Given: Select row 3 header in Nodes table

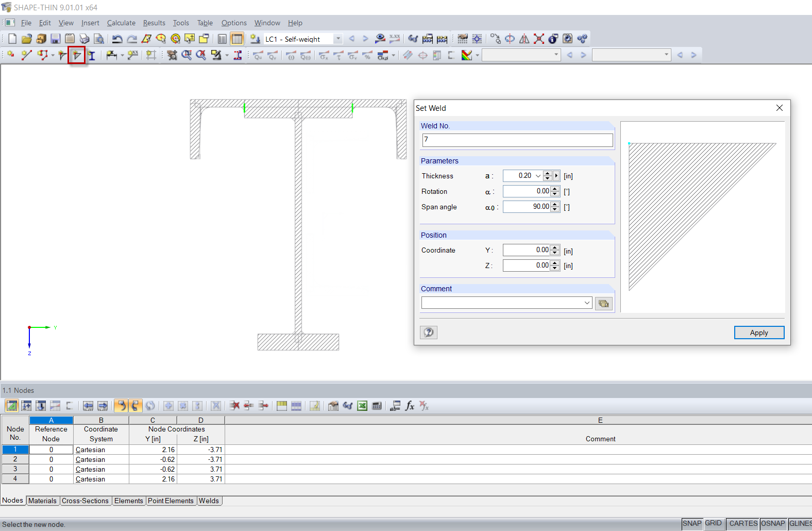Looking at the screenshot, I should pos(15,469).
